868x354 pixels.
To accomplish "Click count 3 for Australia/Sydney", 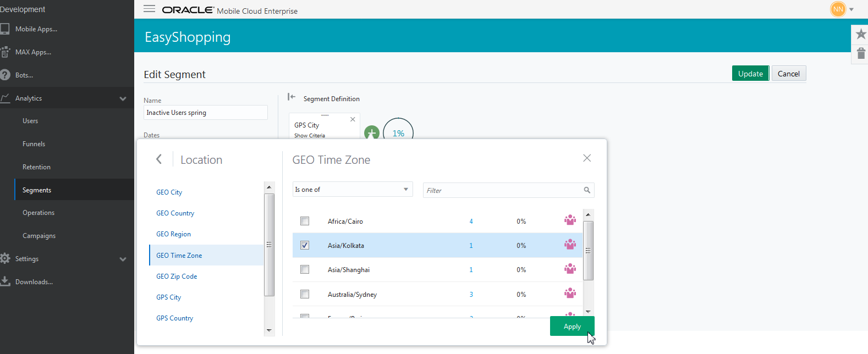I will (471, 295).
